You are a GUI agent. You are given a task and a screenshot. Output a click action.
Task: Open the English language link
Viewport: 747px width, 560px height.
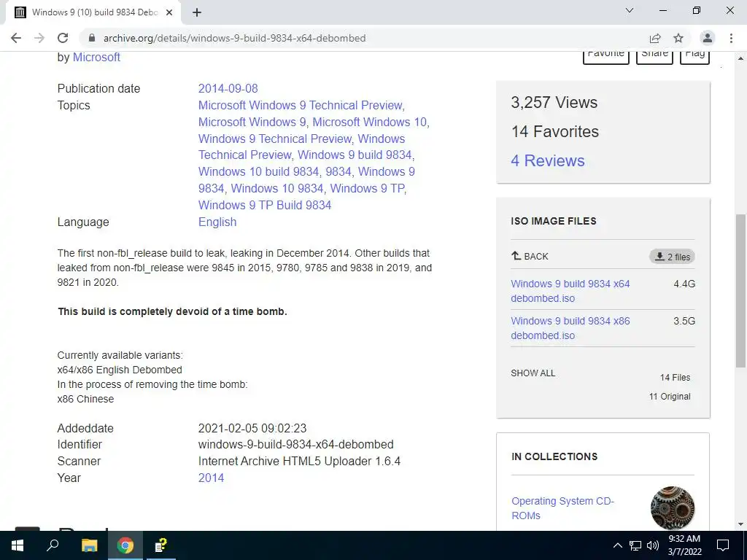point(217,222)
